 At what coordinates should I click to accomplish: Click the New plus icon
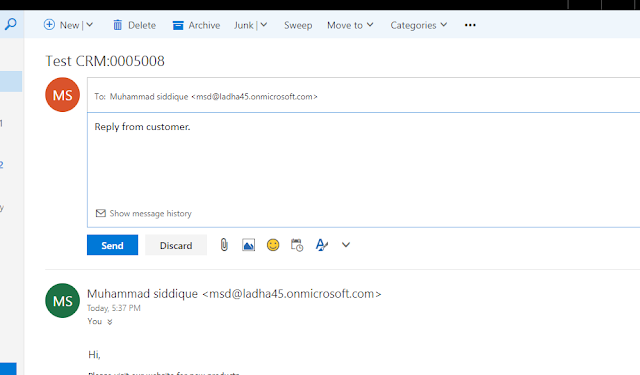point(49,24)
